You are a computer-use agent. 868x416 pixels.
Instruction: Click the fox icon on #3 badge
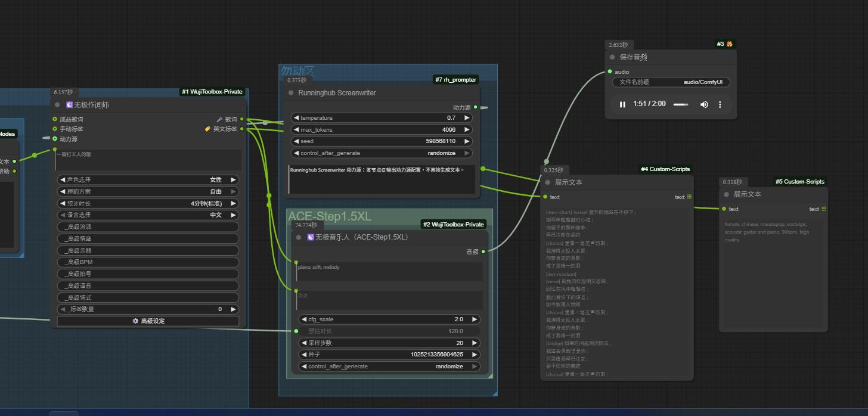point(729,44)
